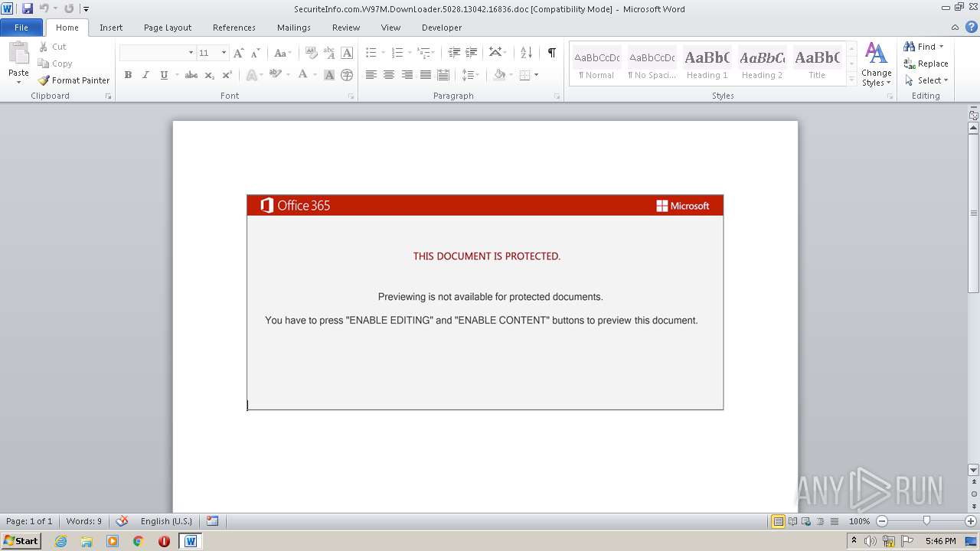Apply the No Spacing style
Viewport: 980px width, 551px height.
pos(652,64)
